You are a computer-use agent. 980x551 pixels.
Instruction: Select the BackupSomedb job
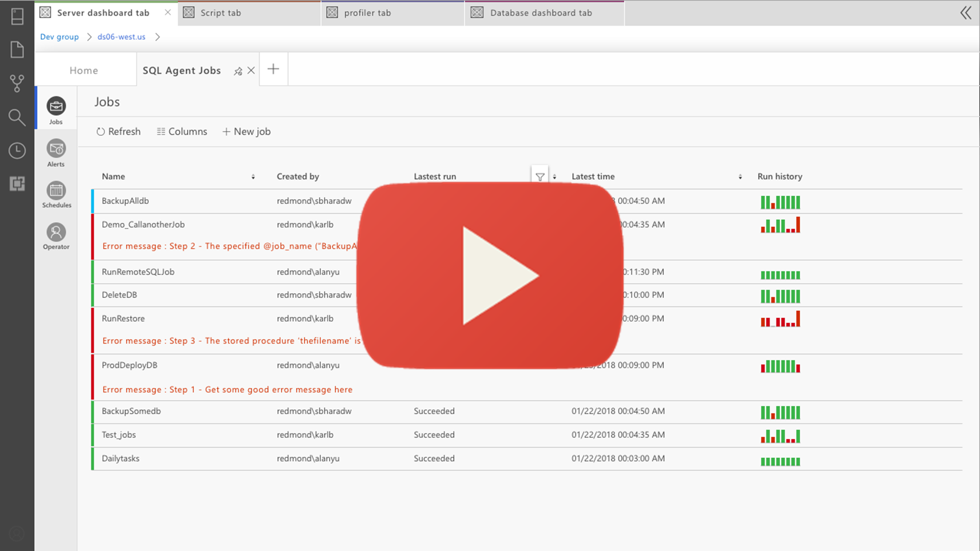(x=527, y=411)
